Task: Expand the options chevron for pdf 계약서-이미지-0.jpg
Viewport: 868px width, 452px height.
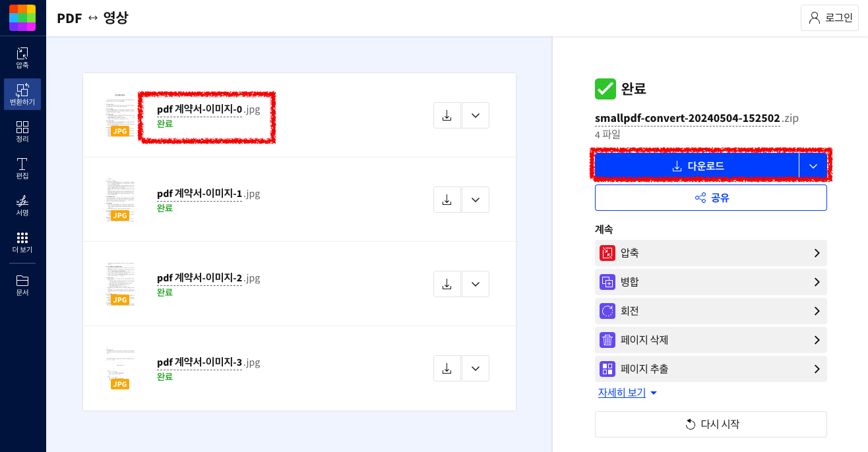Action: point(475,115)
